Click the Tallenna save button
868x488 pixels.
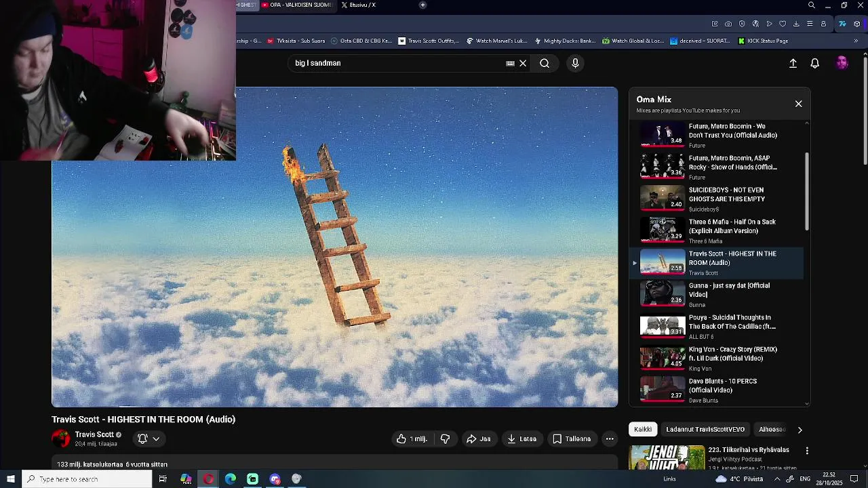[x=572, y=439]
